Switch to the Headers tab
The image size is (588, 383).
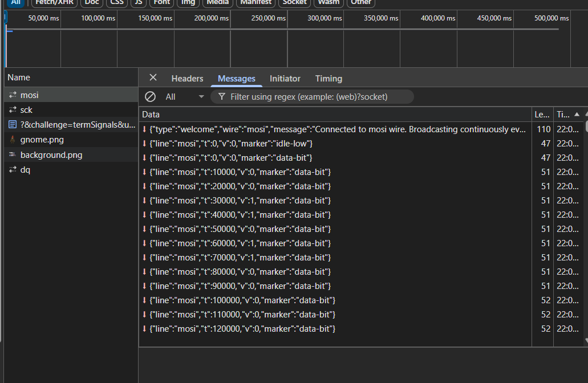click(187, 78)
